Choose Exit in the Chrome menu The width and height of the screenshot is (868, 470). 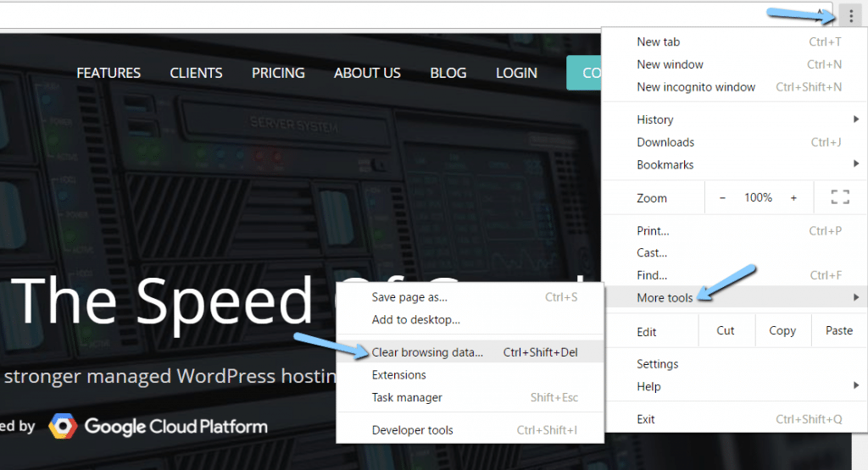pyautogui.click(x=735, y=419)
